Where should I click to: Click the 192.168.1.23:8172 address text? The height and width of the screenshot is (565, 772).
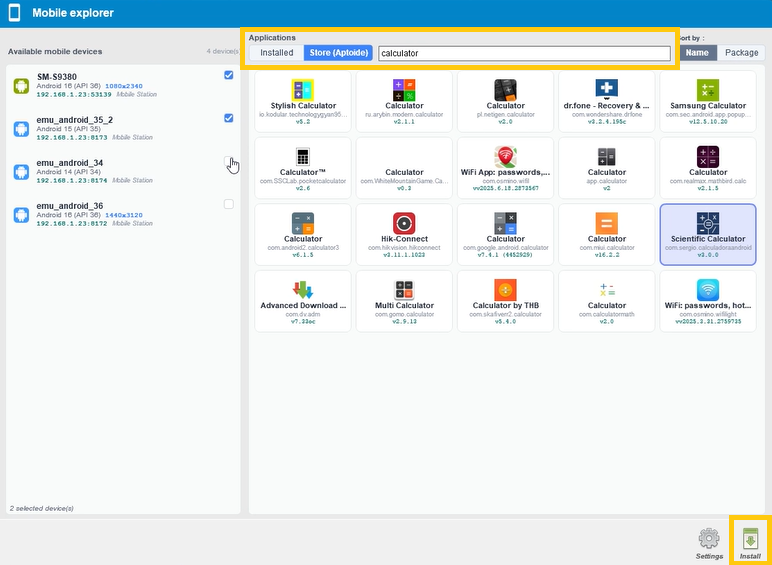(x=72, y=223)
